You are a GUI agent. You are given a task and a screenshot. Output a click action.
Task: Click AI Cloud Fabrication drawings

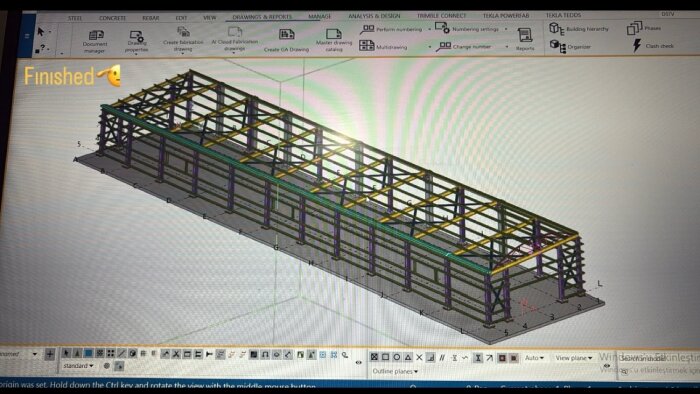(x=234, y=39)
